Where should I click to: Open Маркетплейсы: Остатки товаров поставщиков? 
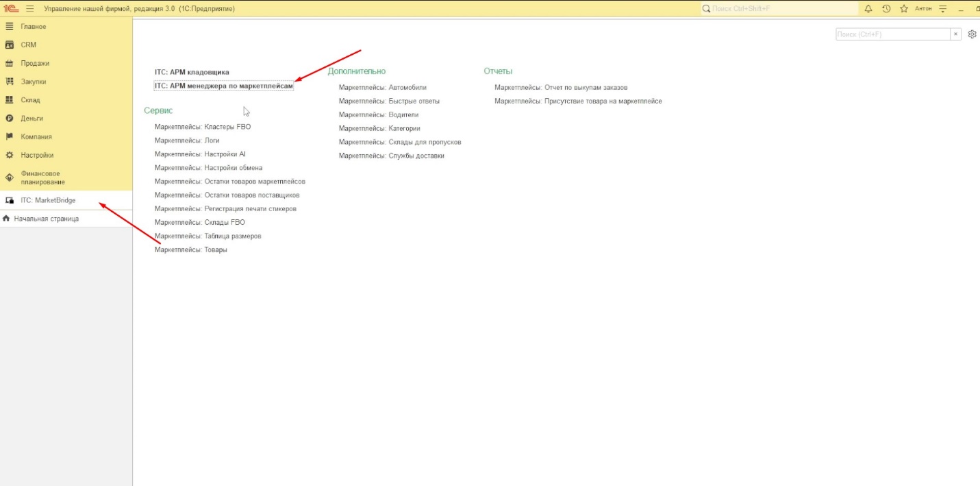[x=227, y=195]
